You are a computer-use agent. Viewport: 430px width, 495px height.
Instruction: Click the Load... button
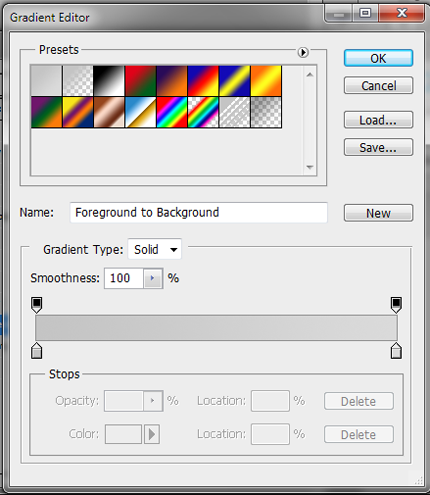tap(378, 120)
